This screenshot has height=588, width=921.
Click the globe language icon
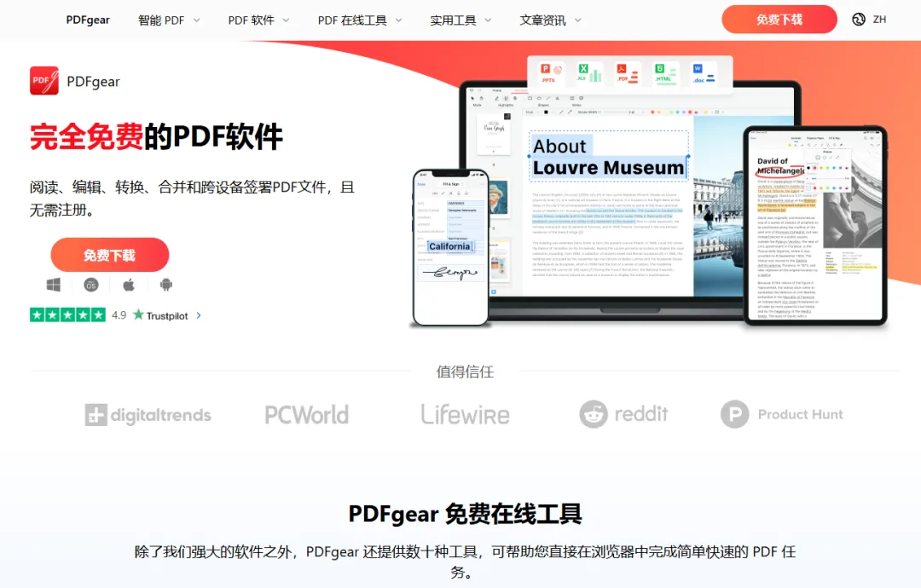(x=859, y=20)
